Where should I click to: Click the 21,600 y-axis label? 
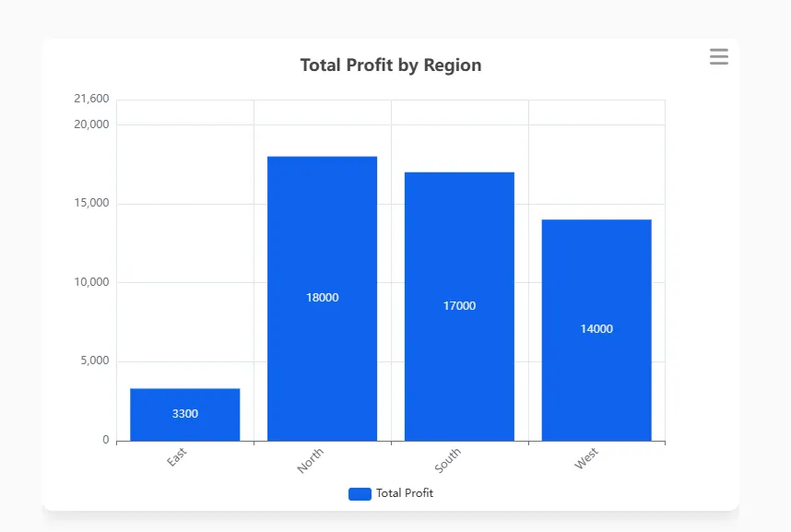(91, 99)
